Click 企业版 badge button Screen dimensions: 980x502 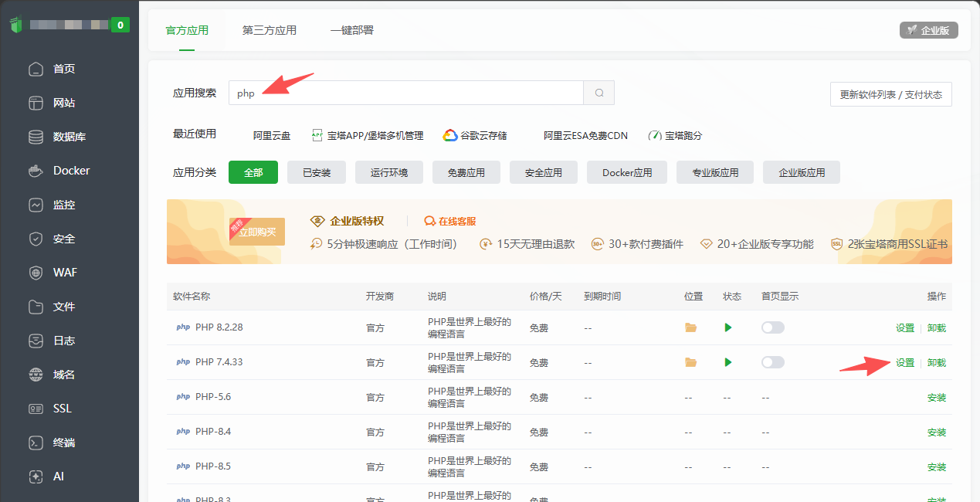(929, 30)
